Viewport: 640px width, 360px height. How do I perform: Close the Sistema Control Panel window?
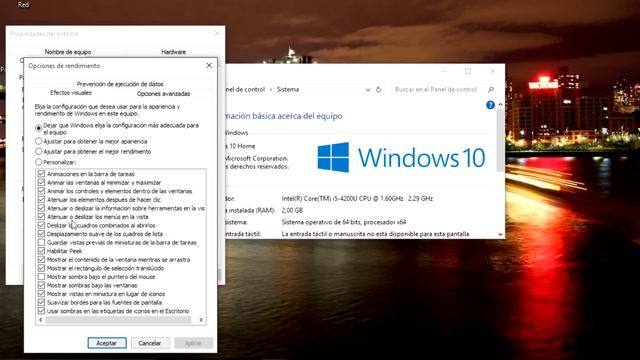[492, 71]
